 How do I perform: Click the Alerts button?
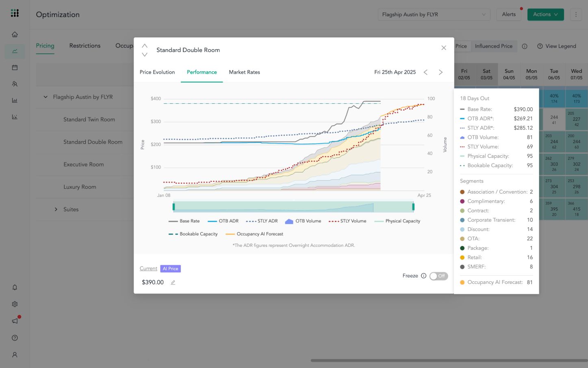click(x=508, y=15)
